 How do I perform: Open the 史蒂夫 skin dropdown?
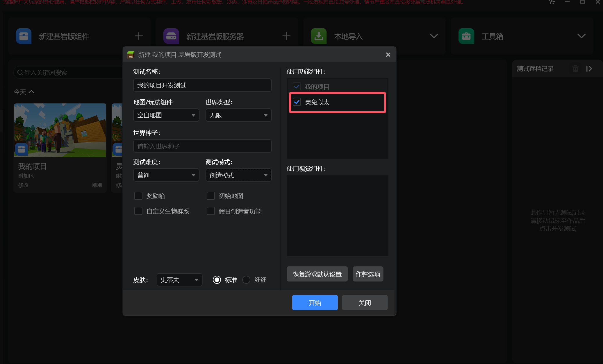(179, 280)
